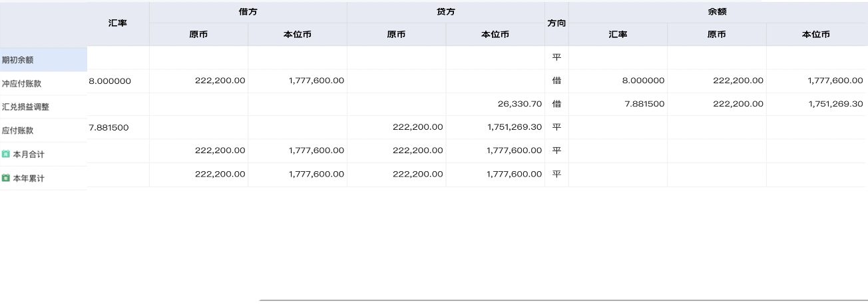Viewport: 868px width, 305px height.
Task: Click the 8.000000 rate in 冲应付账款 row
Action: (110, 81)
